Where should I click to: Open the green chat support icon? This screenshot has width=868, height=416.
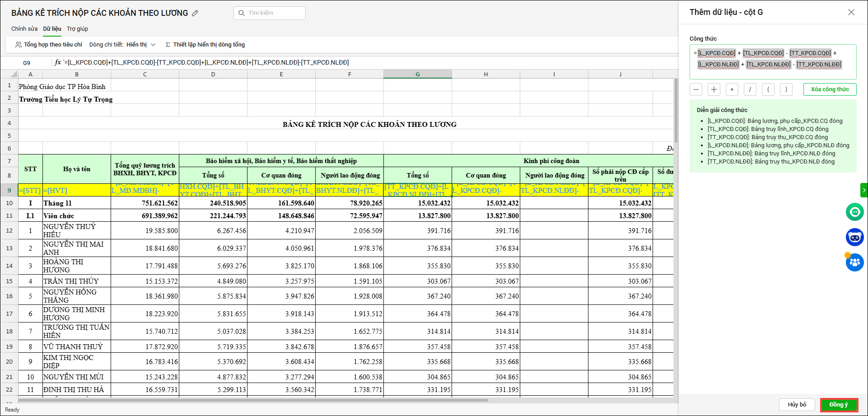click(x=854, y=212)
